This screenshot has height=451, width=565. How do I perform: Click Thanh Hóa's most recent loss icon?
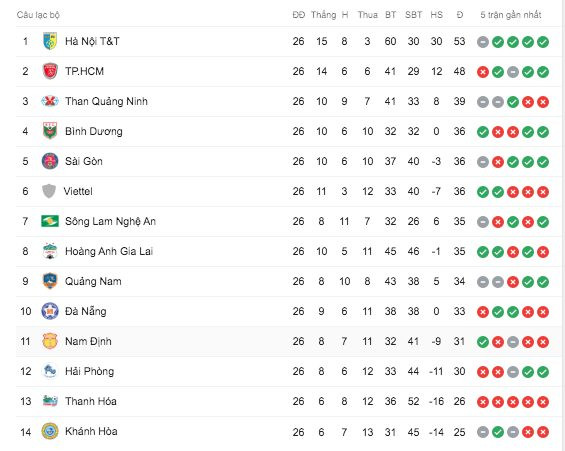(543, 402)
